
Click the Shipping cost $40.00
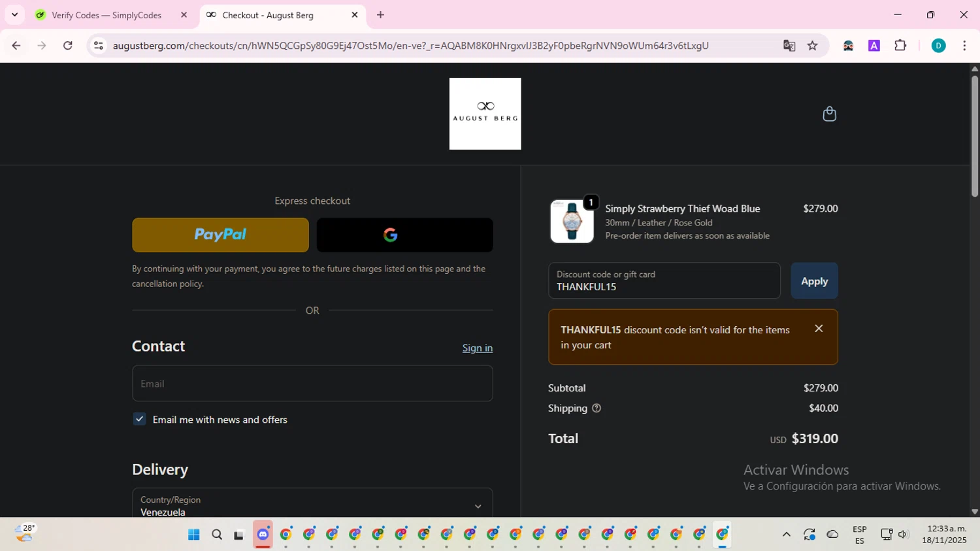(823, 408)
